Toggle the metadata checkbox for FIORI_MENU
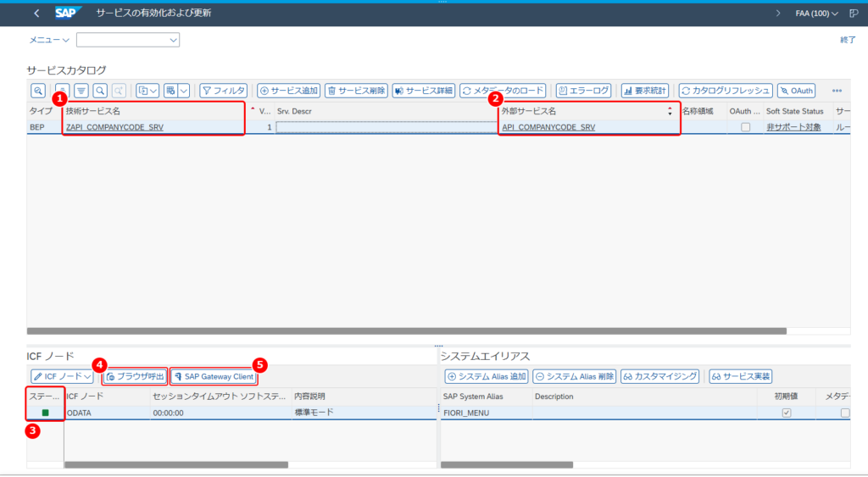Image resolution: width=868 pixels, height=477 pixels. [845, 413]
